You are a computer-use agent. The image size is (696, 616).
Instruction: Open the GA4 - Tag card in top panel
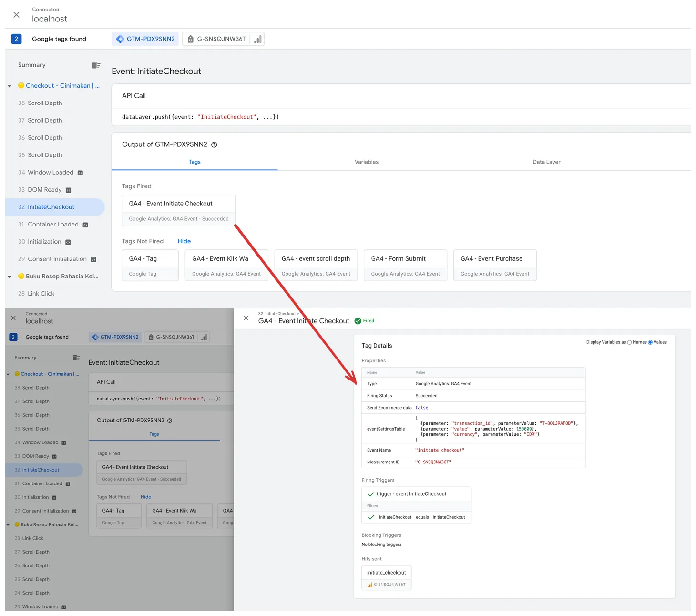[150, 266]
